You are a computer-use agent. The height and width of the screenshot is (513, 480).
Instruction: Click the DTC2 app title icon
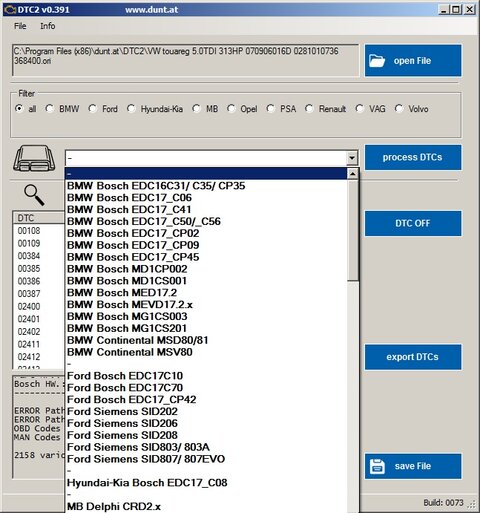pos(10,10)
